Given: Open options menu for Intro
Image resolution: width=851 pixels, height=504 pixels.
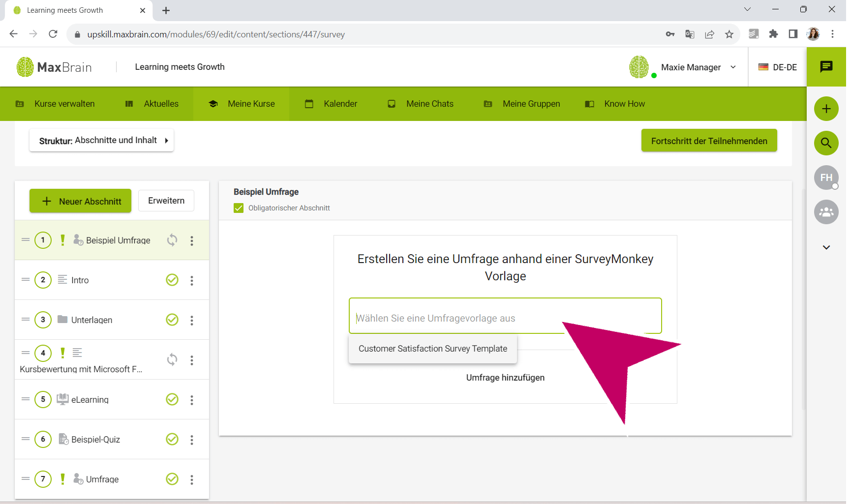Looking at the screenshot, I should pos(192,280).
